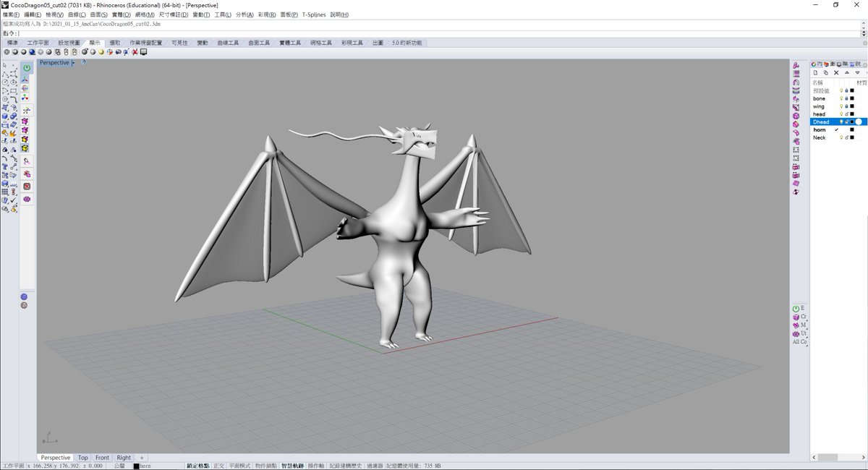The width and height of the screenshot is (868, 470).
Task: Click the flashlight icon in left sidebar
Action: click(27, 161)
